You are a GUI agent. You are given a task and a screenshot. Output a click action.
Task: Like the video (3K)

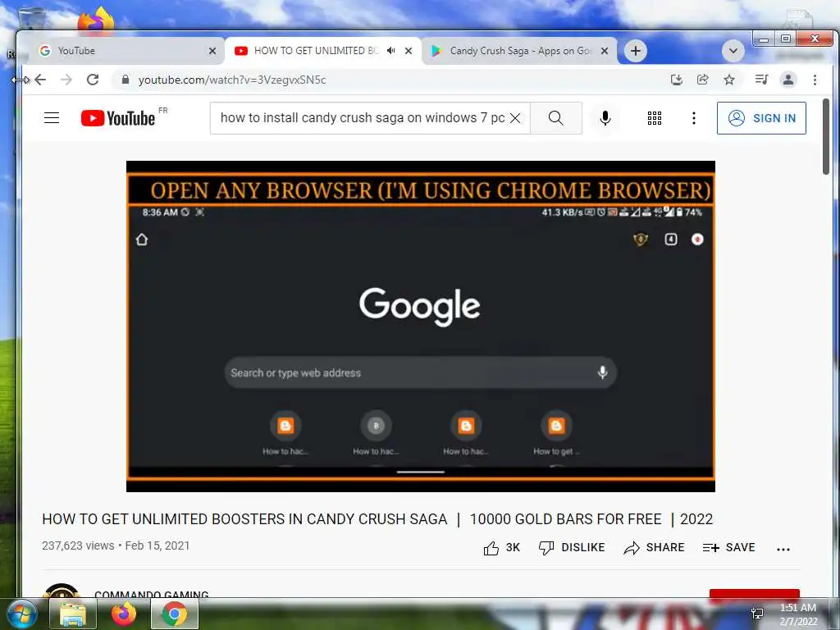tap(501, 547)
